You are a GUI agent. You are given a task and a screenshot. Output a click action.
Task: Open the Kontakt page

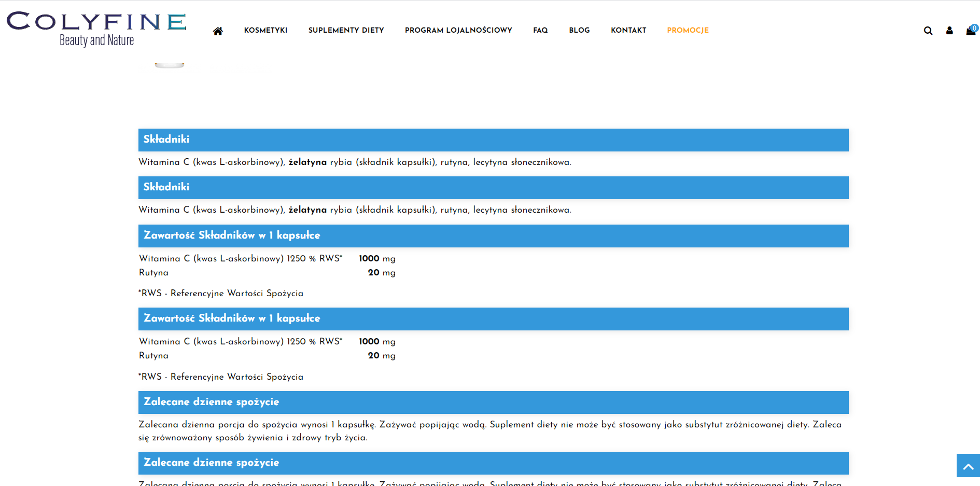(x=628, y=30)
